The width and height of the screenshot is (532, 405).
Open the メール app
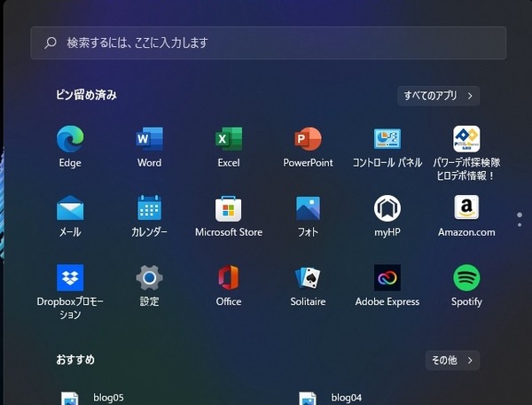[70, 216]
